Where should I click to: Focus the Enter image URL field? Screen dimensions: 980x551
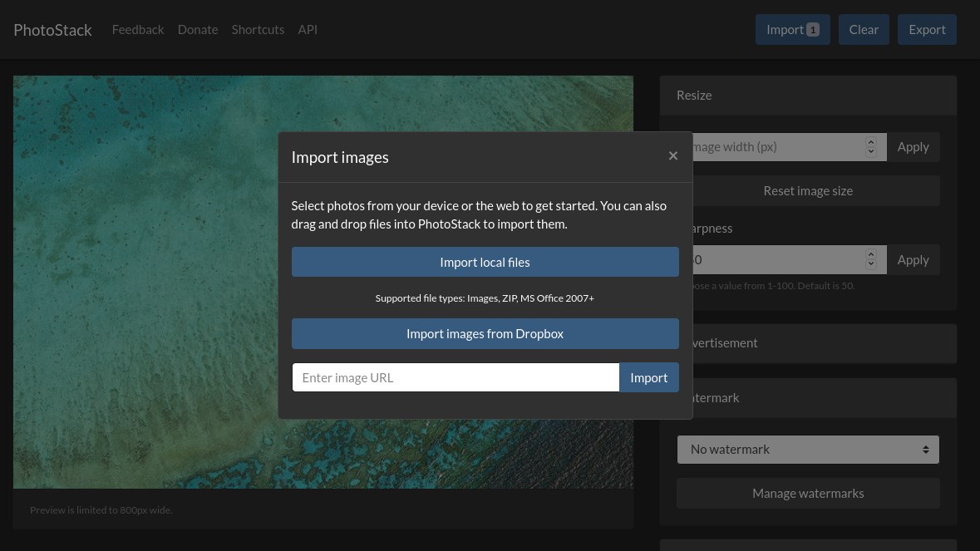click(456, 377)
